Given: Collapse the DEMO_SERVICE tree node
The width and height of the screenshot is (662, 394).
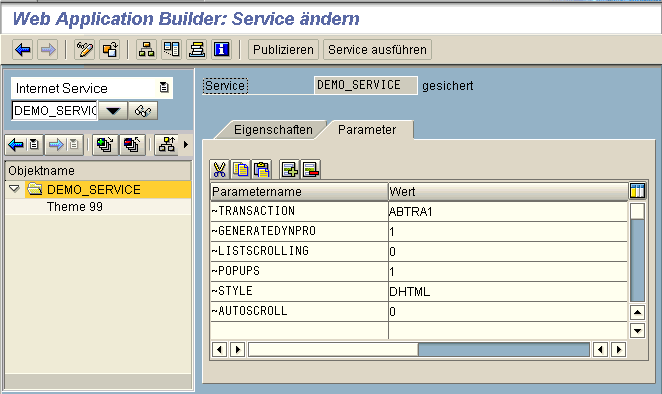Looking at the screenshot, I should 14,189.
